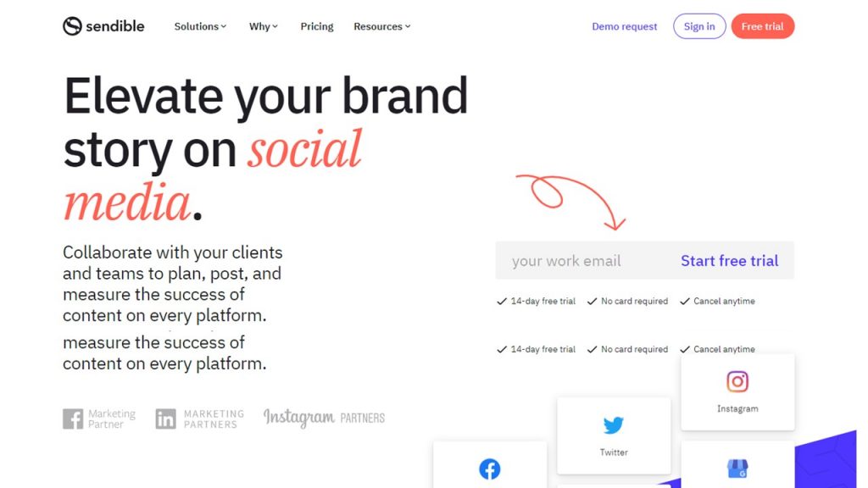Expand the Solutions dropdown menu
The width and height of the screenshot is (868, 488).
pyautogui.click(x=200, y=26)
